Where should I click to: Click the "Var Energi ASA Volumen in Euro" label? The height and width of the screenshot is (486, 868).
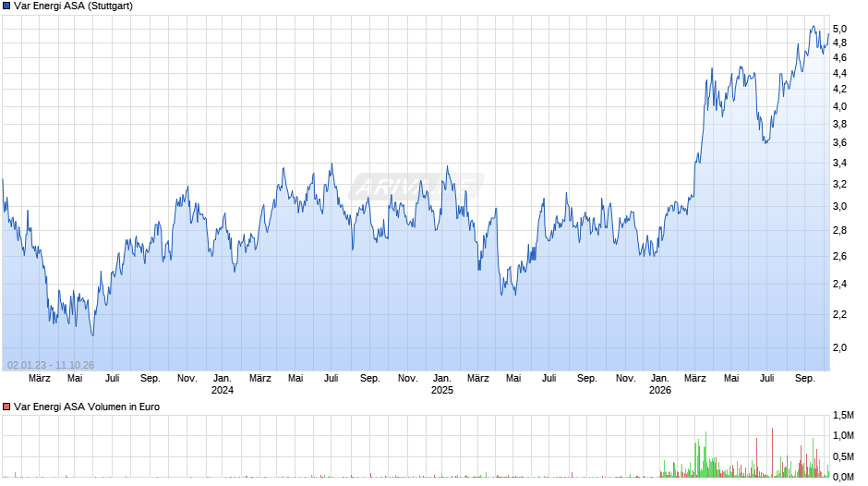(87, 407)
